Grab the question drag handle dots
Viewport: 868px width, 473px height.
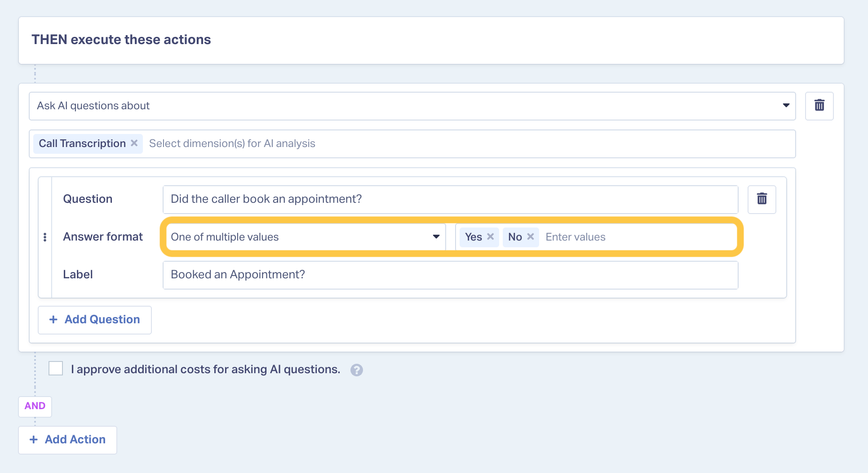point(45,237)
